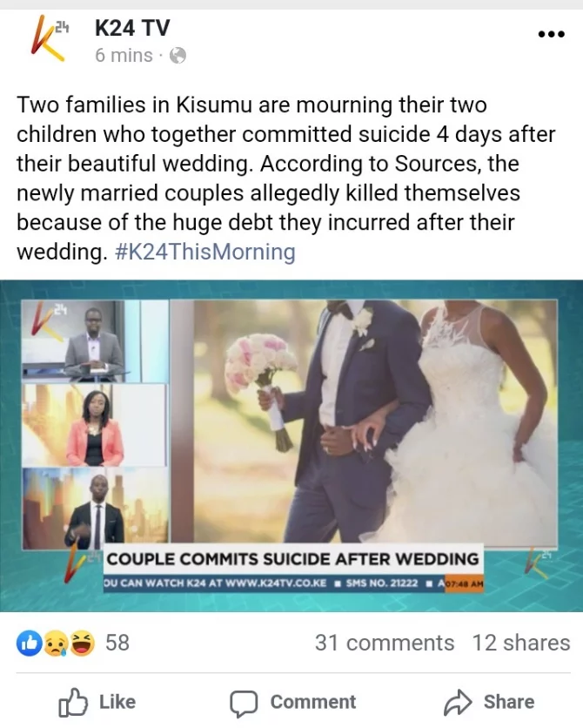Click the sad face reaction icon
This screenshot has height=728, width=583.
pos(55,644)
